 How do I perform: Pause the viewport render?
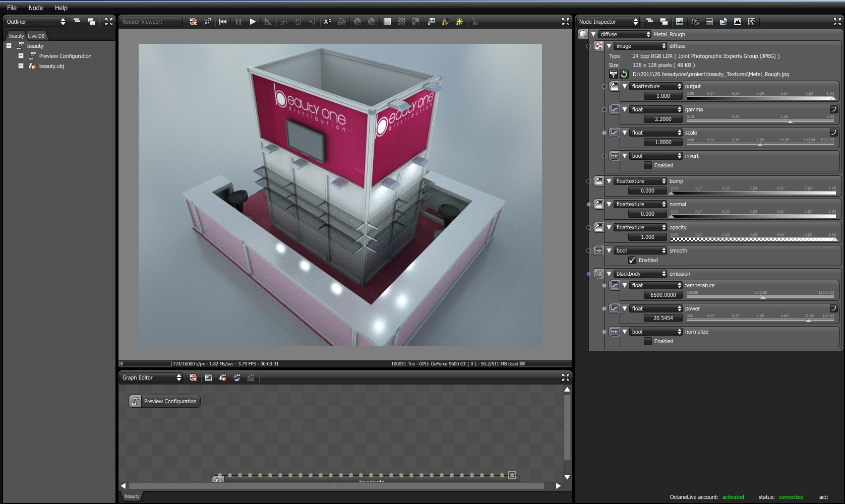238,22
